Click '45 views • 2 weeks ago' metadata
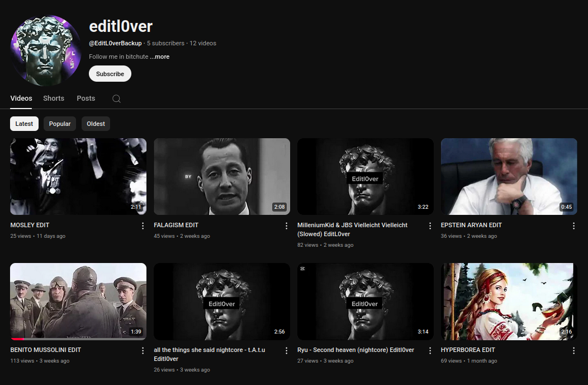588x385 pixels. [x=182, y=236]
